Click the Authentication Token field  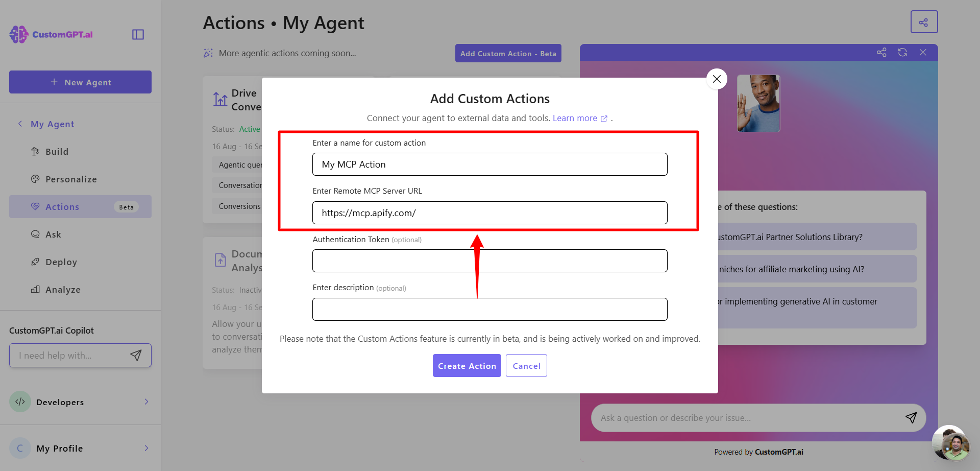(x=489, y=261)
